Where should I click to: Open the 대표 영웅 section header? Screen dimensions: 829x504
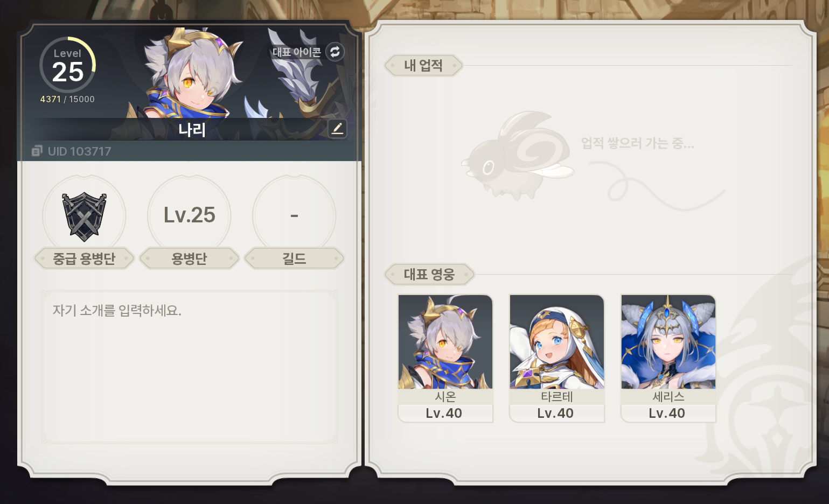pos(429,275)
